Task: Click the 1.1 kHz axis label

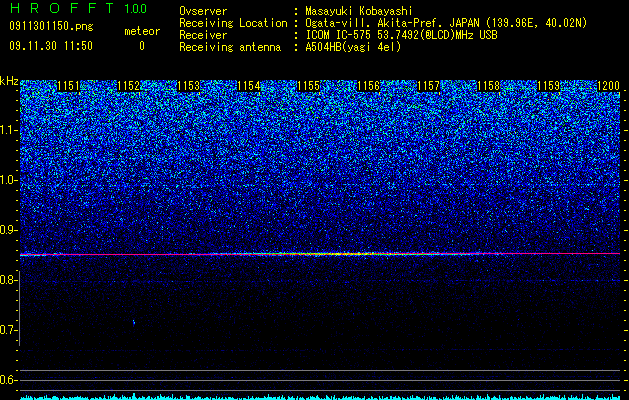Action: [x=9, y=130]
